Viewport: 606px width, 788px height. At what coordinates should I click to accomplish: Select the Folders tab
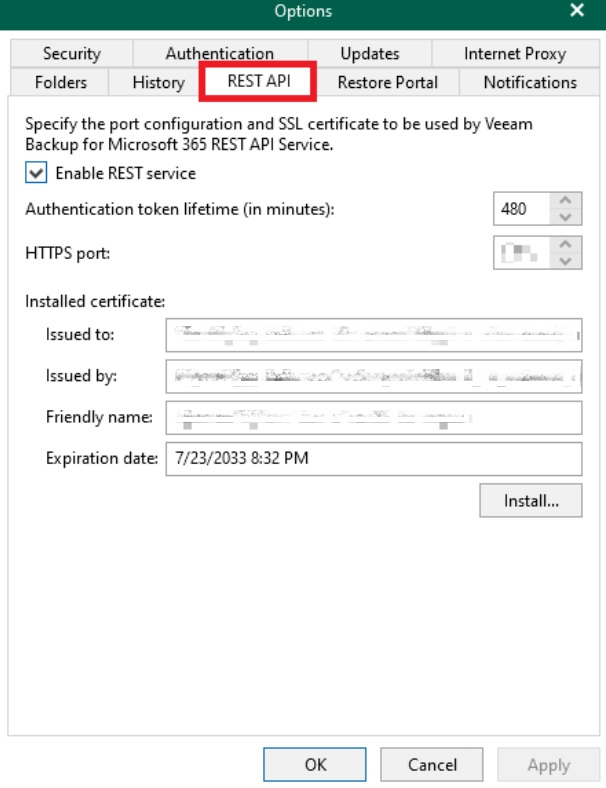point(60,82)
